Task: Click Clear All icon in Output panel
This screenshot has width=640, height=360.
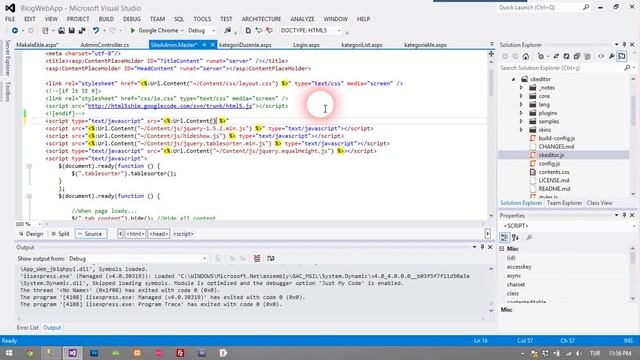Action: (257, 258)
